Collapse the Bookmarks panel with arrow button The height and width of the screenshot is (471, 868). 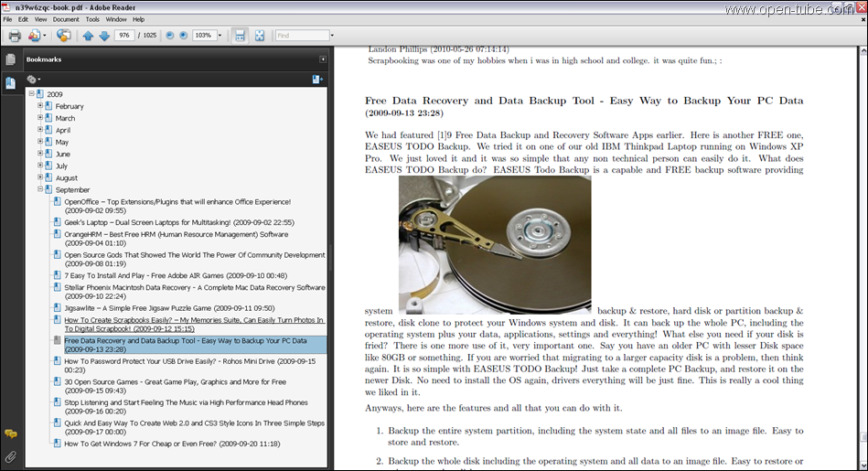[x=322, y=59]
